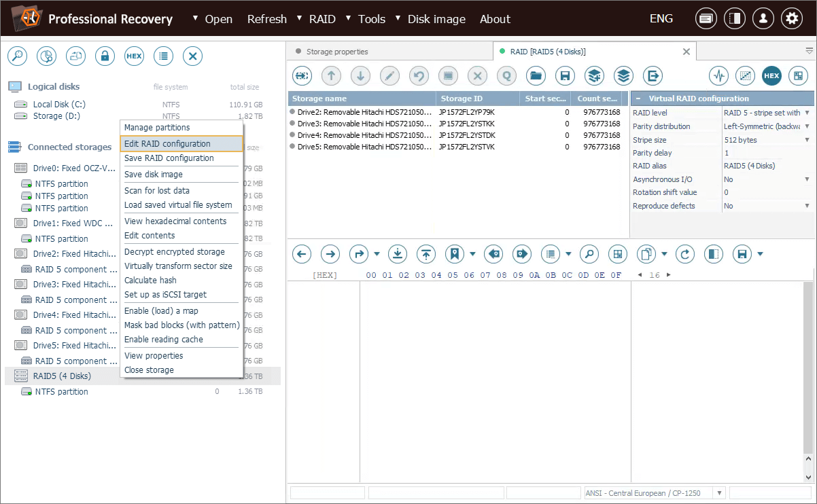Go forward with right arrow in hex viewer
The width and height of the screenshot is (817, 504).
pos(330,254)
